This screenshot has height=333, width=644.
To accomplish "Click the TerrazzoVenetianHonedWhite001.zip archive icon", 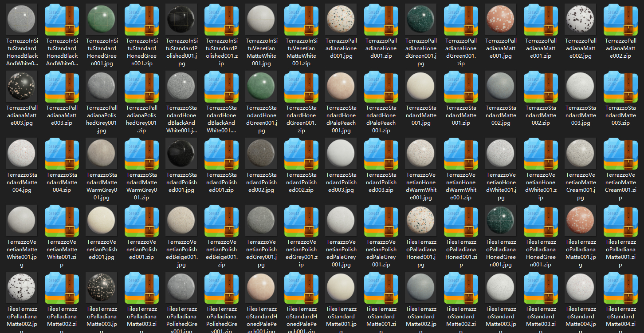I will tap(541, 154).
